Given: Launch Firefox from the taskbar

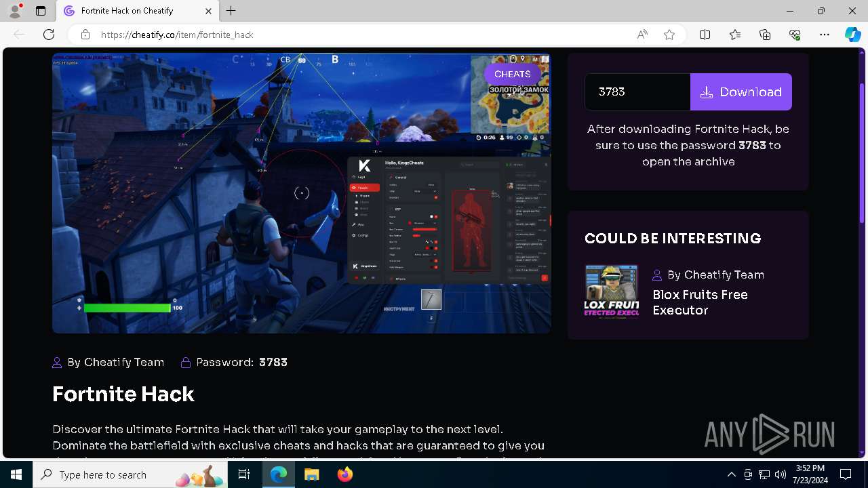Looking at the screenshot, I should point(344,474).
